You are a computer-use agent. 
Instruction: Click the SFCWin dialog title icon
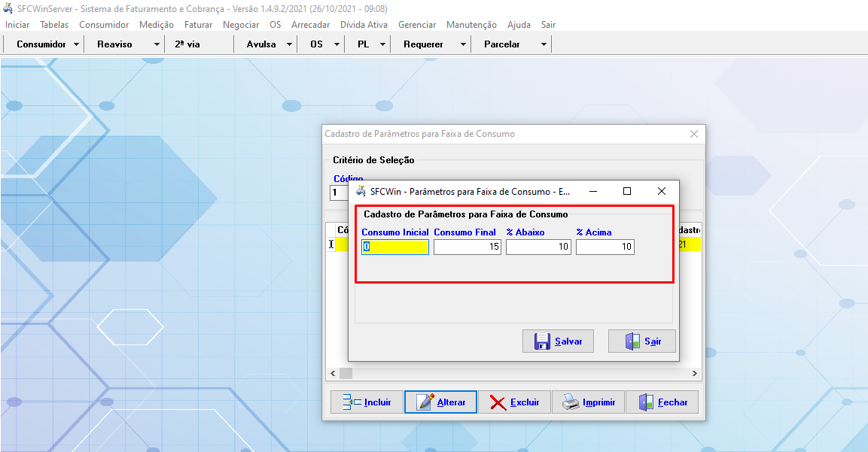pos(361,192)
